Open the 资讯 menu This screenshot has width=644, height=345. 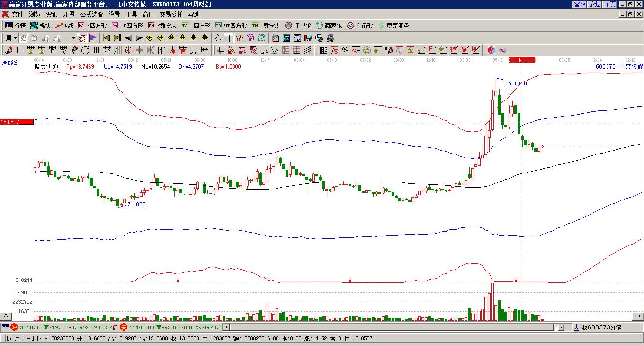click(52, 14)
